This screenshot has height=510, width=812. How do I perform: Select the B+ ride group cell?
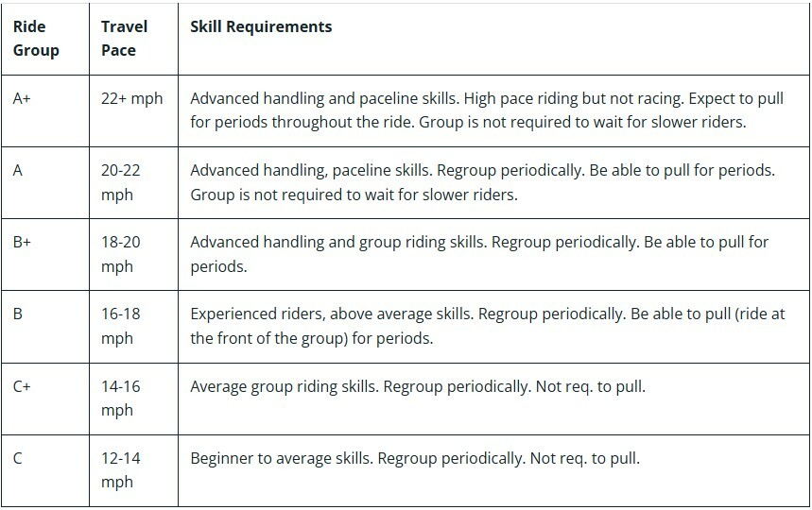click(23, 242)
